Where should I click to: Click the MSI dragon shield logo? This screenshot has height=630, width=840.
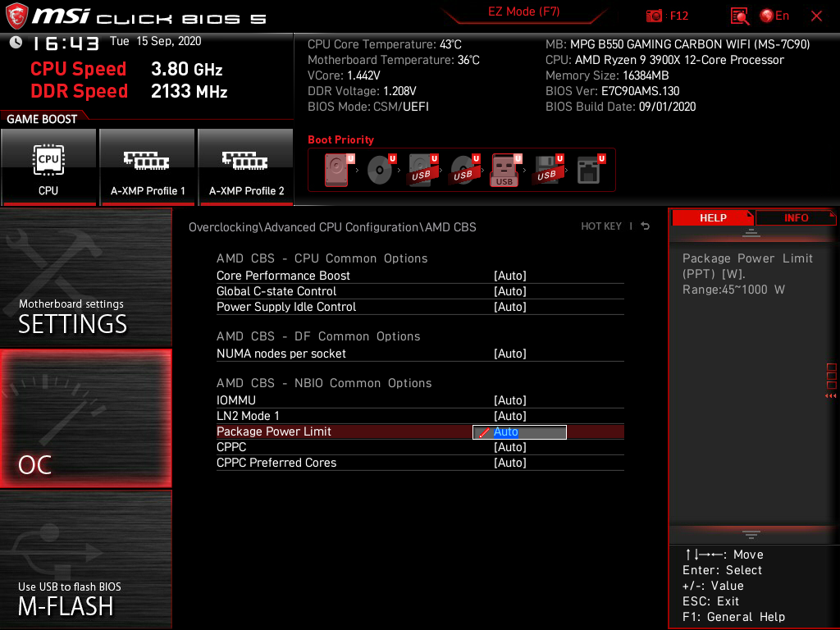[16, 16]
